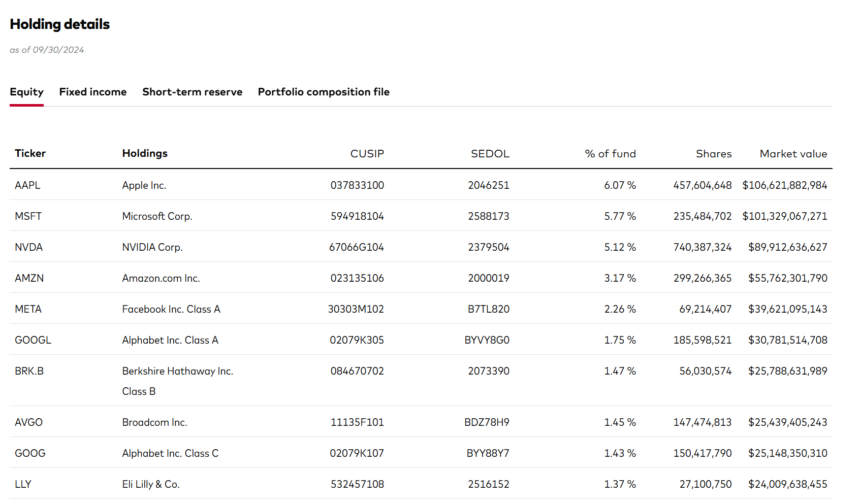Screen dimensions: 860x504
Task: Click Alphabet Inc. Class C holding
Action: click(170, 453)
